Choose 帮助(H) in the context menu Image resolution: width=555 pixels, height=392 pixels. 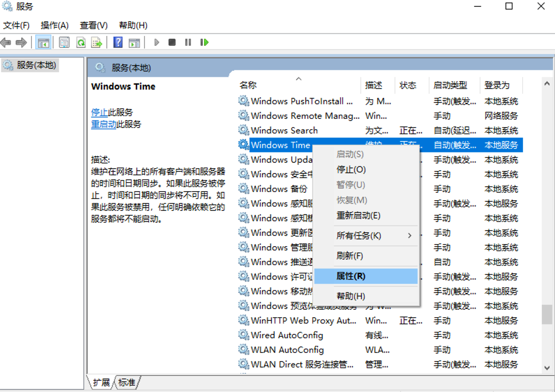pos(366,296)
